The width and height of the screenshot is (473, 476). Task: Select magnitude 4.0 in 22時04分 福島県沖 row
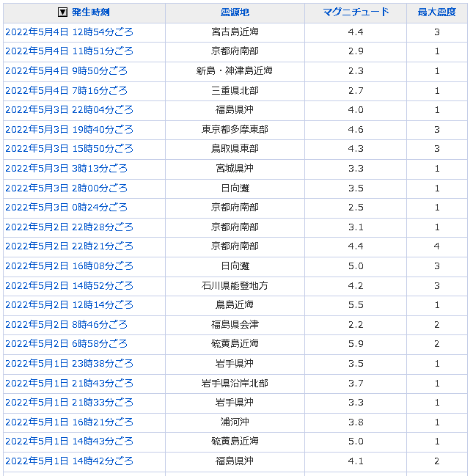coord(356,110)
